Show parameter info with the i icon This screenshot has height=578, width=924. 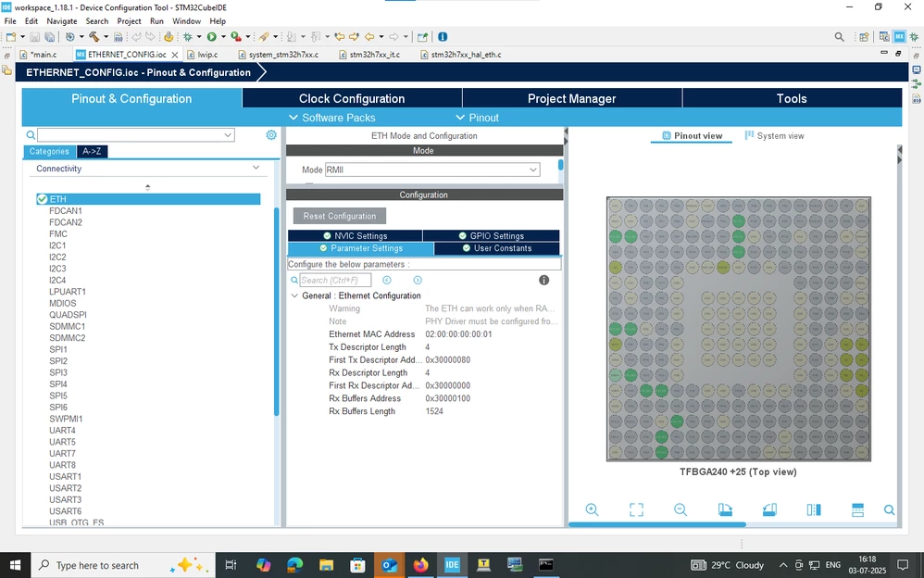(543, 280)
